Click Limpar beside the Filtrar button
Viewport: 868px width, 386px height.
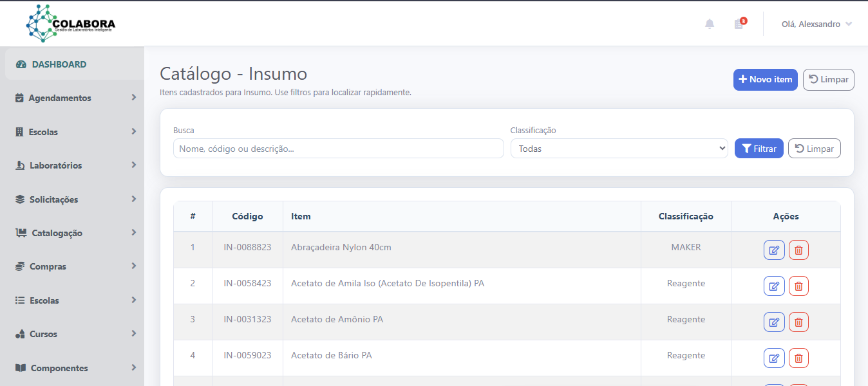click(815, 149)
